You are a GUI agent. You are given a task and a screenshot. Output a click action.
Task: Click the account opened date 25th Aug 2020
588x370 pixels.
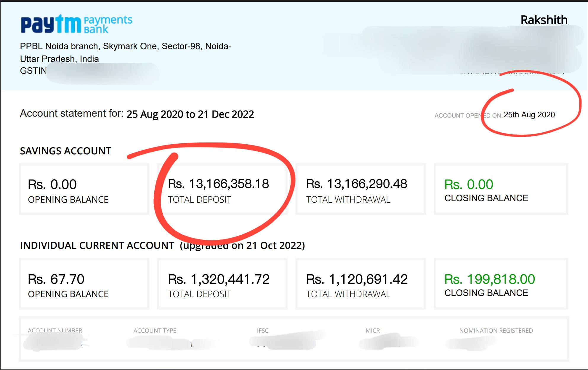(x=529, y=115)
